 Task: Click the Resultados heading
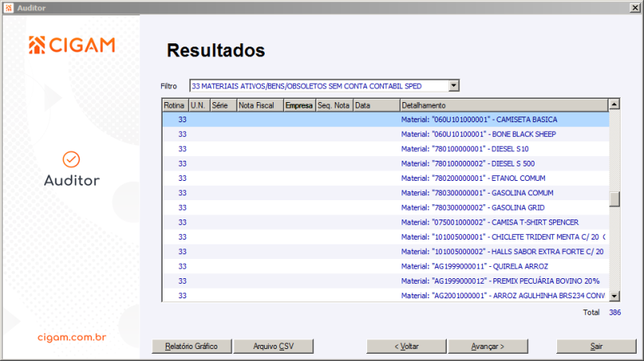point(216,51)
